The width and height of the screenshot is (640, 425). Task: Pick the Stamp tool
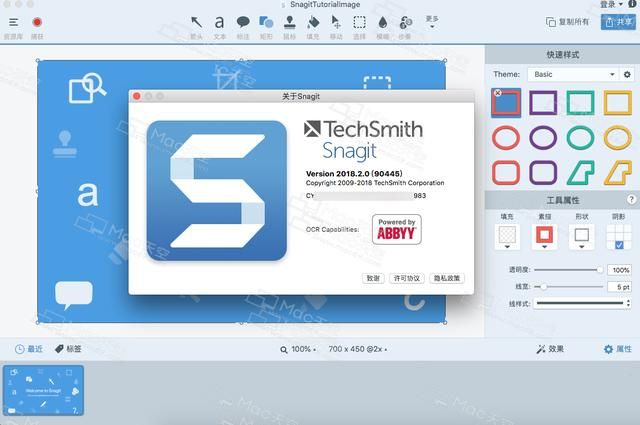pyautogui.click(x=289, y=22)
